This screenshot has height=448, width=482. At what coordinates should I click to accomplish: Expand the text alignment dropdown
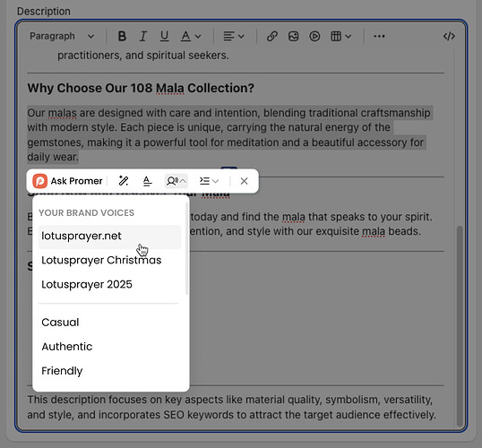click(x=233, y=36)
